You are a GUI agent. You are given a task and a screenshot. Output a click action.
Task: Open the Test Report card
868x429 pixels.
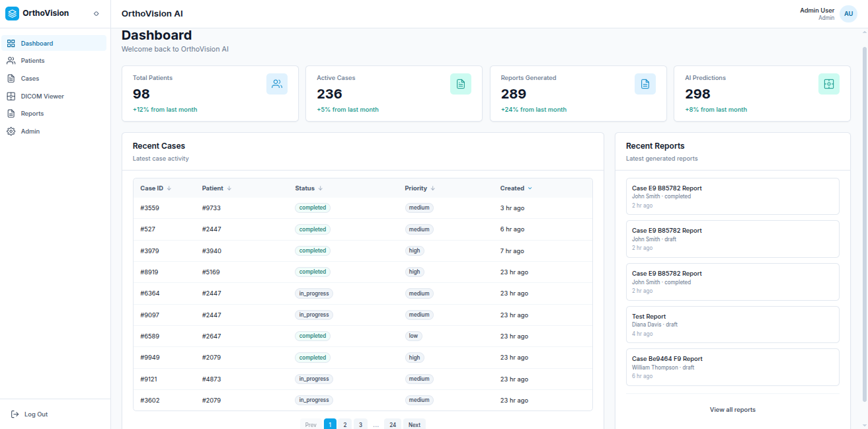tap(732, 324)
